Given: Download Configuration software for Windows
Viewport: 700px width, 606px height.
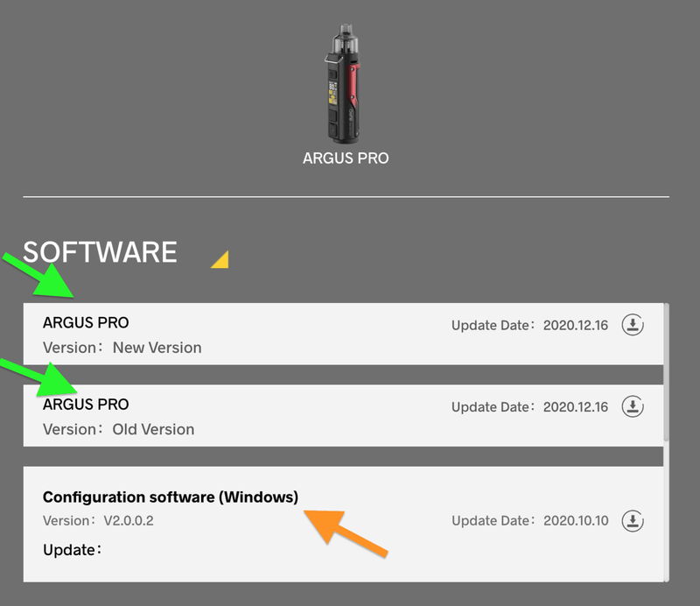Looking at the screenshot, I should click(x=633, y=521).
